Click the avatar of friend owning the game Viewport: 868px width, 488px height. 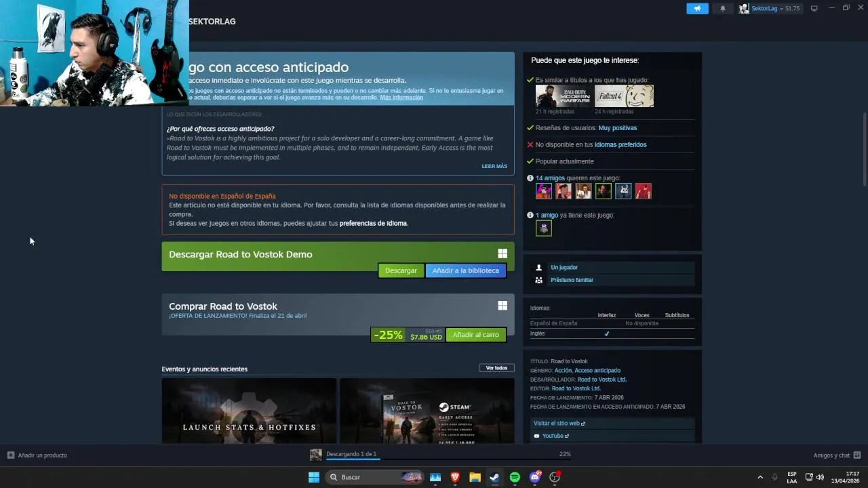click(544, 228)
